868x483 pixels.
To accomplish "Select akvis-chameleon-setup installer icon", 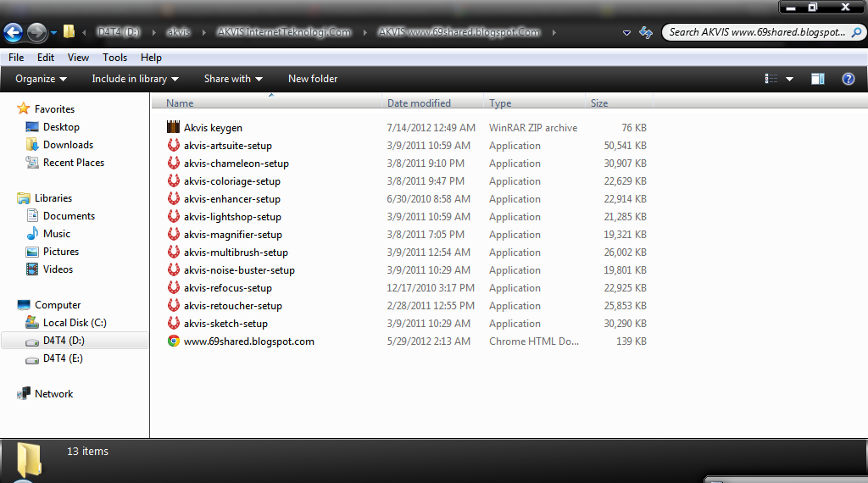I will coord(173,163).
